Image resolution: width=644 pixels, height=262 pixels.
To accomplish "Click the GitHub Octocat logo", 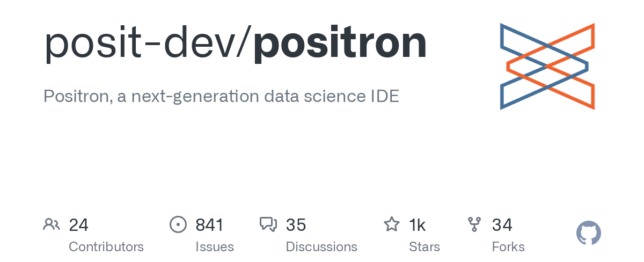I will pyautogui.click(x=589, y=234).
